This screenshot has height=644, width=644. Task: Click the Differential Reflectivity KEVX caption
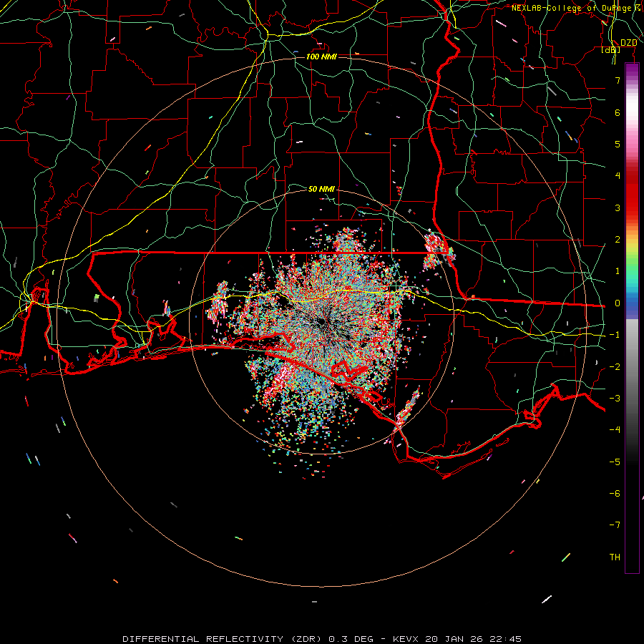pyautogui.click(x=322, y=639)
